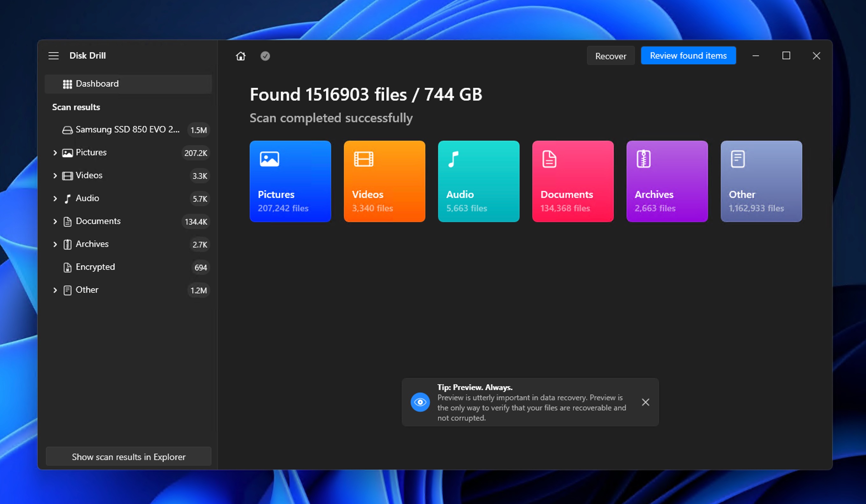This screenshot has width=866, height=504.
Task: Minimize the Disk Drill window
Action: pos(755,56)
